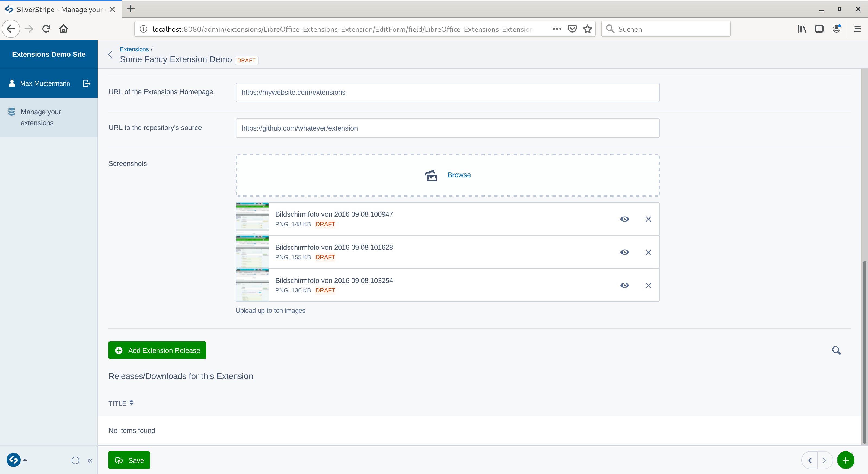This screenshot has width=868, height=474.
Task: Click the image upload icon beside Browse
Action: click(x=431, y=175)
